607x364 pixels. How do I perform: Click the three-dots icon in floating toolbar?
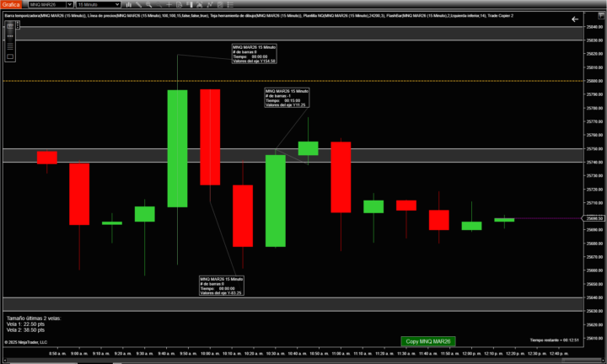coord(10,36)
